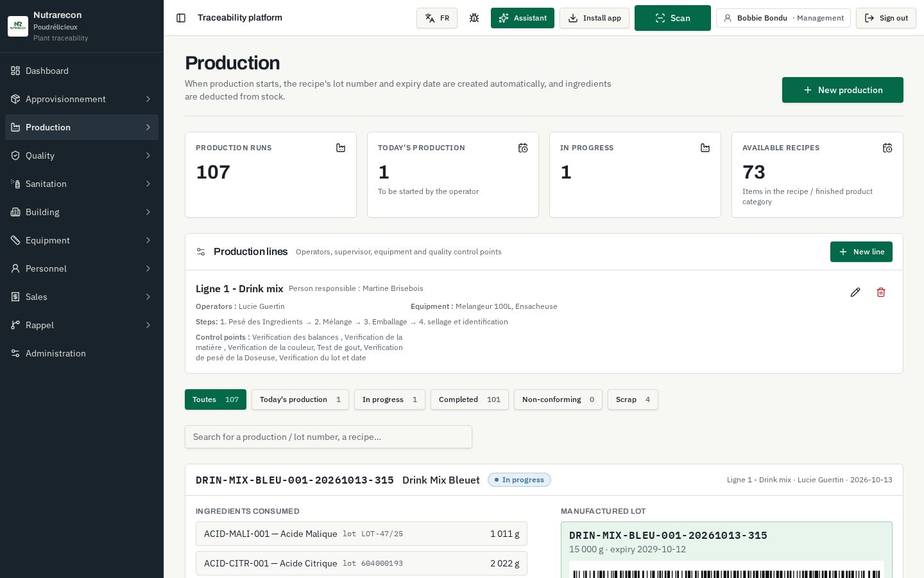Click the Production Runs card icon

click(x=341, y=148)
